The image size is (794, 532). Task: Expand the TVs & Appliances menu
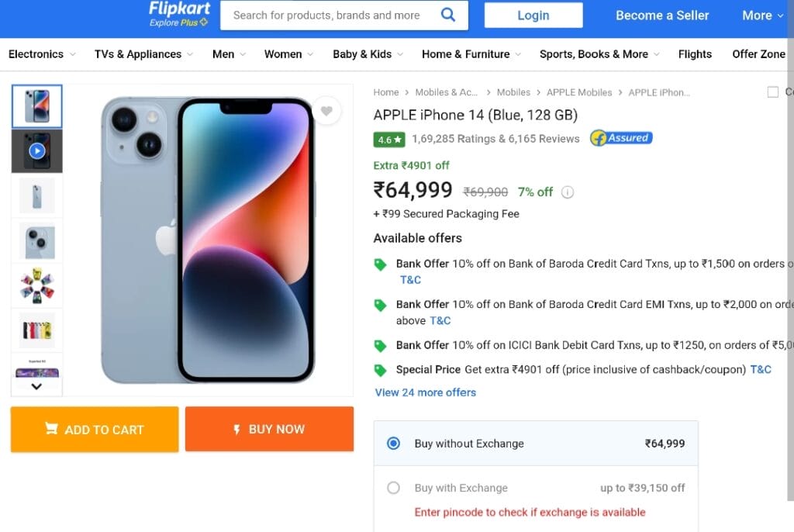pyautogui.click(x=143, y=54)
